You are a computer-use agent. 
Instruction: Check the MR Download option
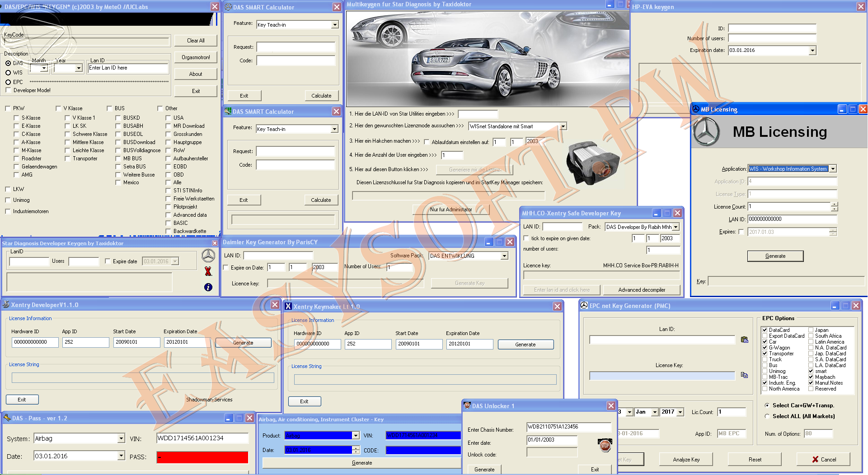pos(168,126)
